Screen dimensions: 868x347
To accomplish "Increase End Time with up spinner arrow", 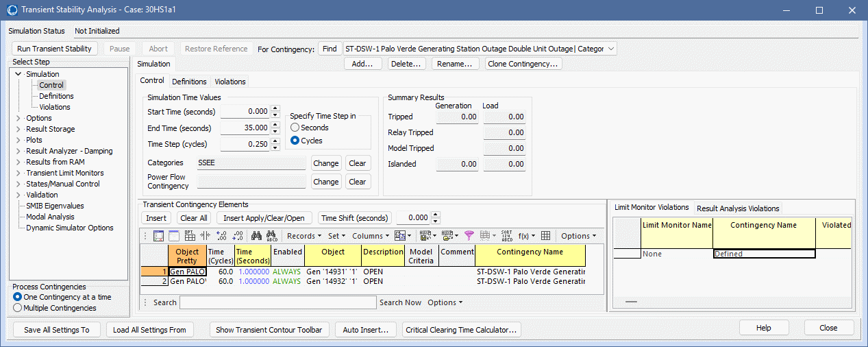I will [x=275, y=125].
